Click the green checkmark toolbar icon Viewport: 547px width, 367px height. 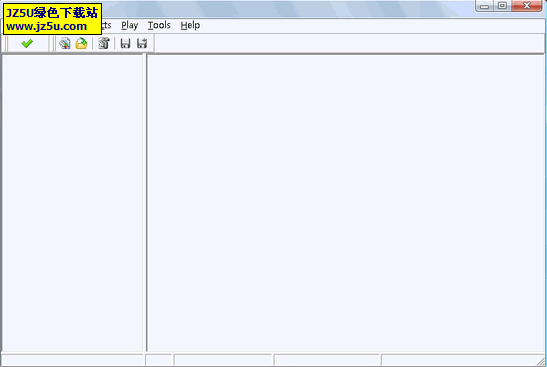pos(27,43)
